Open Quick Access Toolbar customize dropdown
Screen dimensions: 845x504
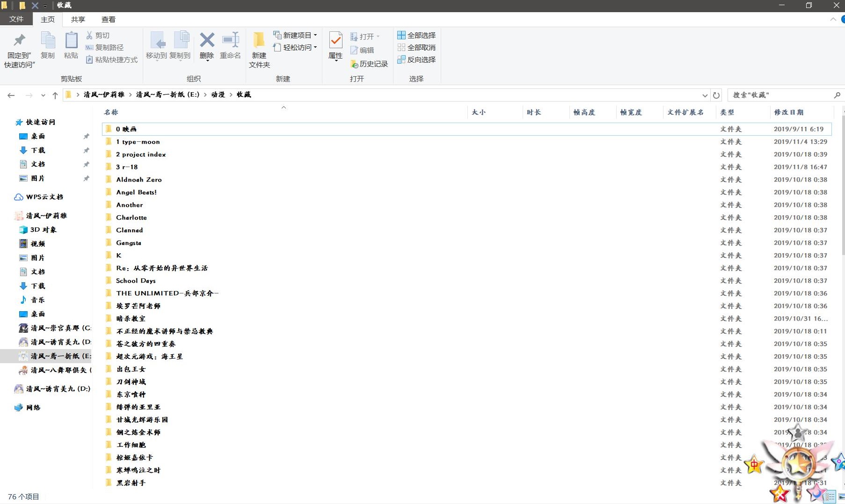(45, 6)
